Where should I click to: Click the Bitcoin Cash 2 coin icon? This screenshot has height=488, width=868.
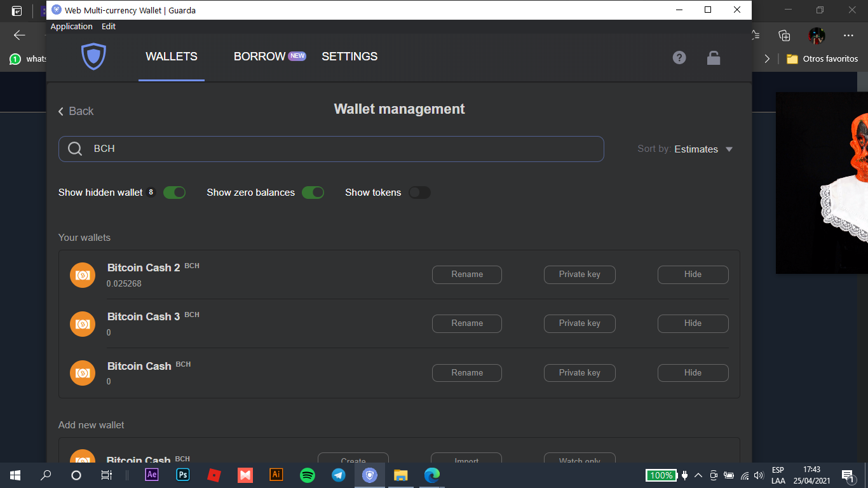(83, 275)
